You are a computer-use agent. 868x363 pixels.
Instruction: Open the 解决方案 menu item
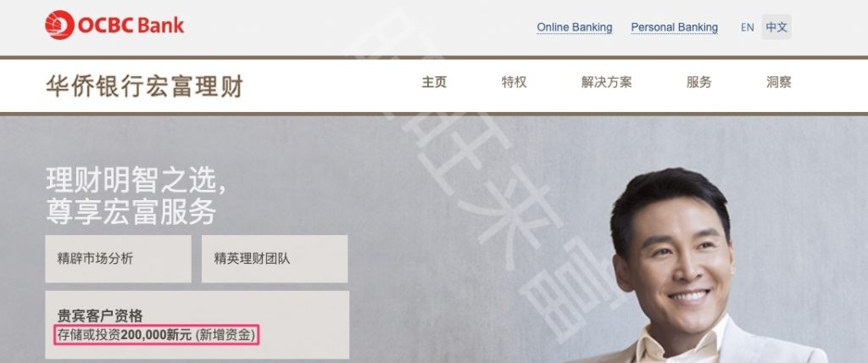pyautogui.click(x=606, y=82)
